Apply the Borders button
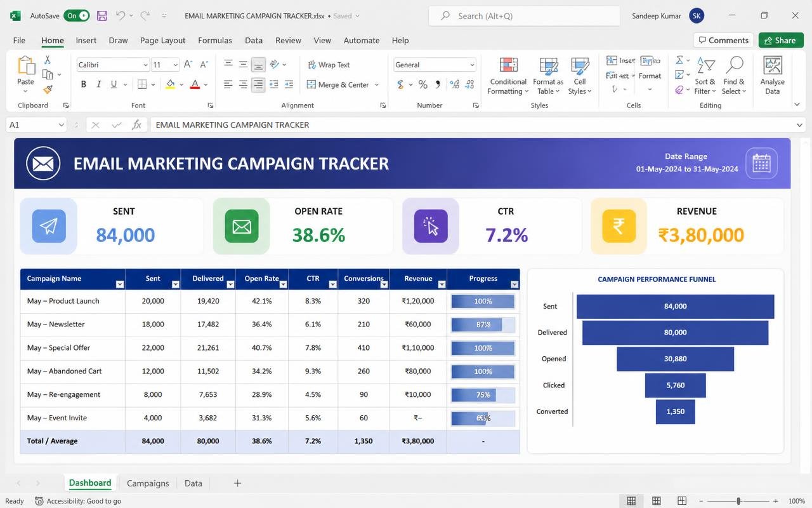The image size is (812, 508). (142, 84)
